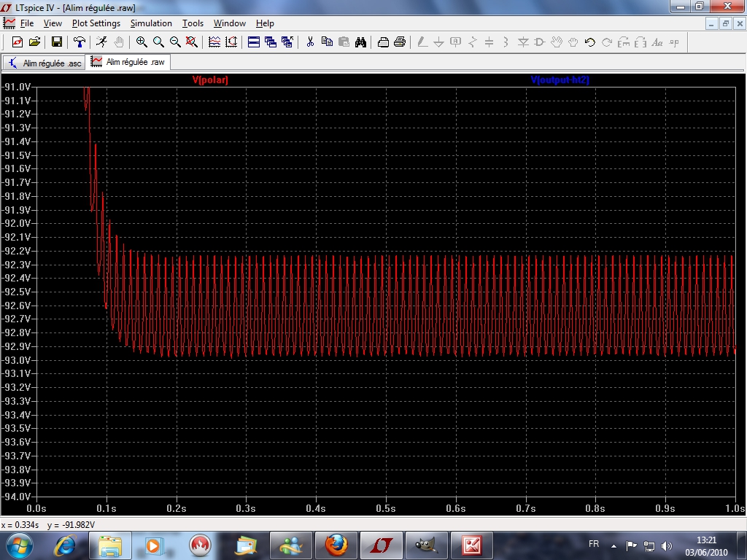Screen dimensions: 747x560
Task: Cascade windows with the cascade icon
Action: pyautogui.click(x=271, y=42)
